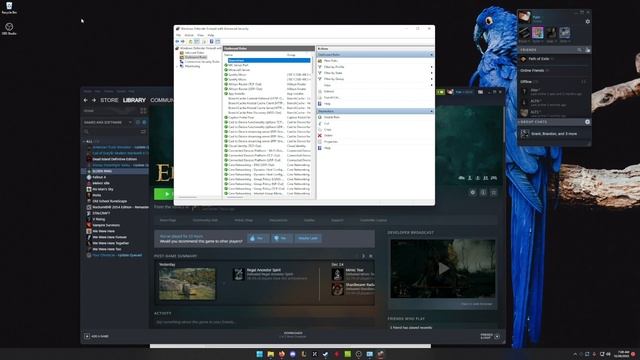Click red Delete icon in Actions pane

point(320,136)
